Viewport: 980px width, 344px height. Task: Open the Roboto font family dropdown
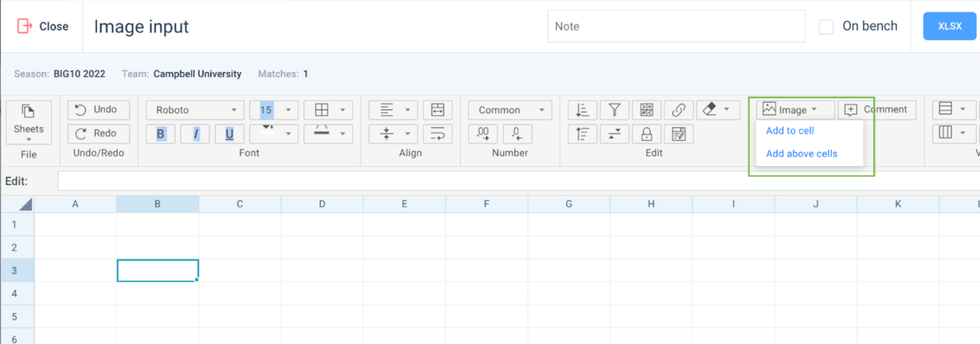click(x=195, y=110)
